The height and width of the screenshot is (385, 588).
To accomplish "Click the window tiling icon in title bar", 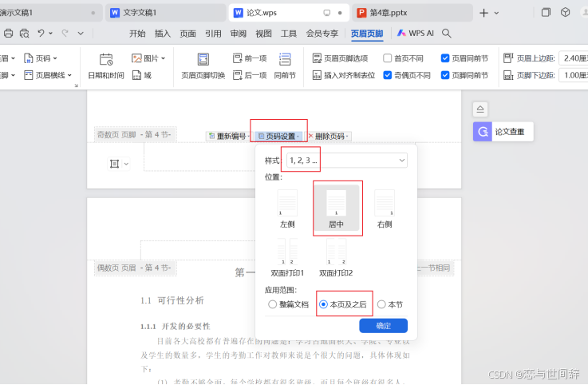I will (546, 13).
